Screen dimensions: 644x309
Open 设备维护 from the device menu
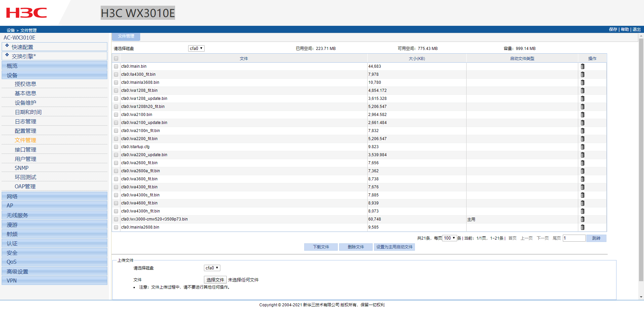pos(25,103)
